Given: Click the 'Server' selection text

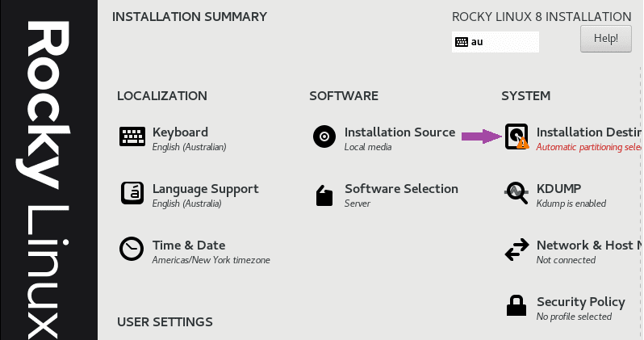Looking at the screenshot, I should [x=358, y=204].
